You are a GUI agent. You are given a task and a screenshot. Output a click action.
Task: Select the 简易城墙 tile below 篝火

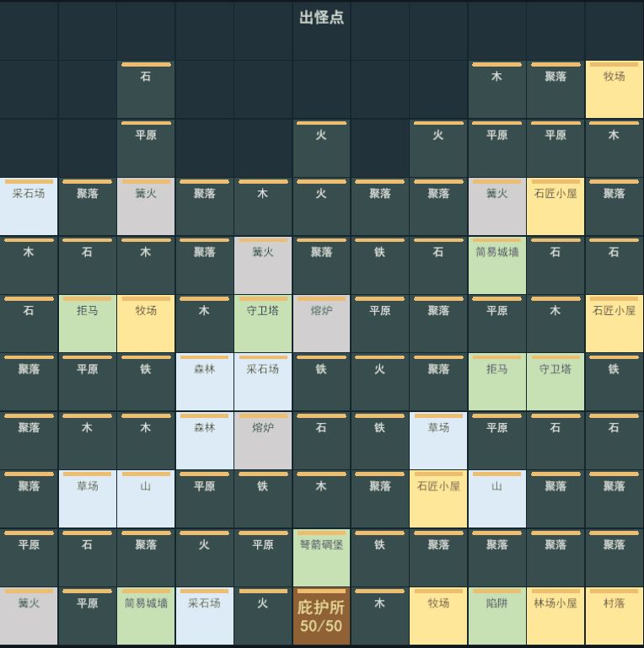(496, 265)
